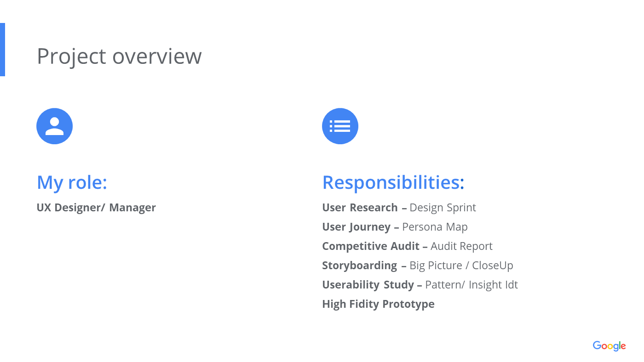Click the bold "User Research" label

pyautogui.click(x=360, y=208)
